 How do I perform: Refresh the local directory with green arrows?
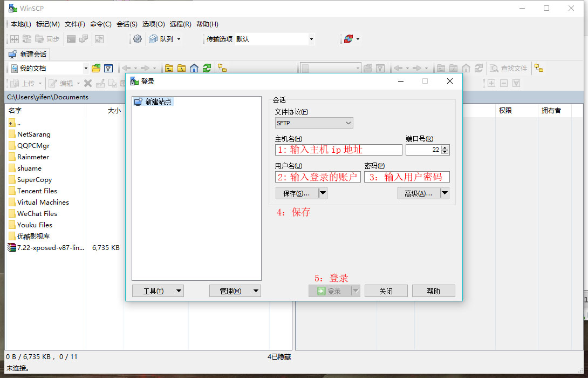coord(207,68)
